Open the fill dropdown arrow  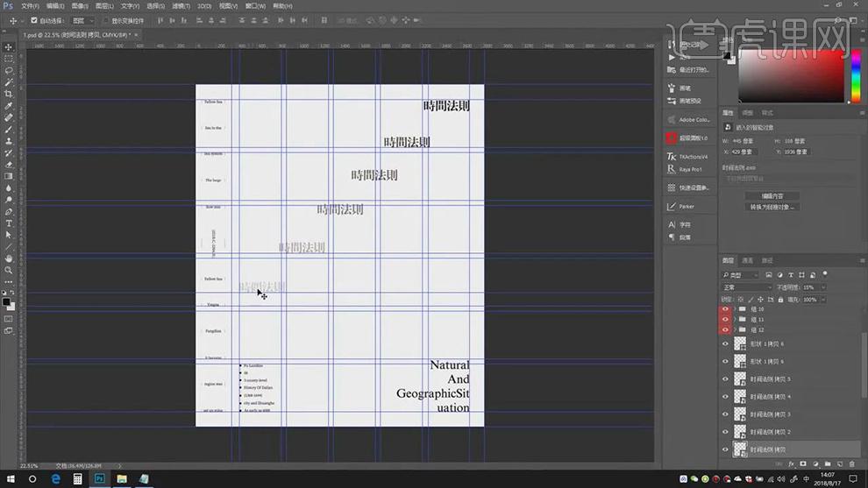823,300
